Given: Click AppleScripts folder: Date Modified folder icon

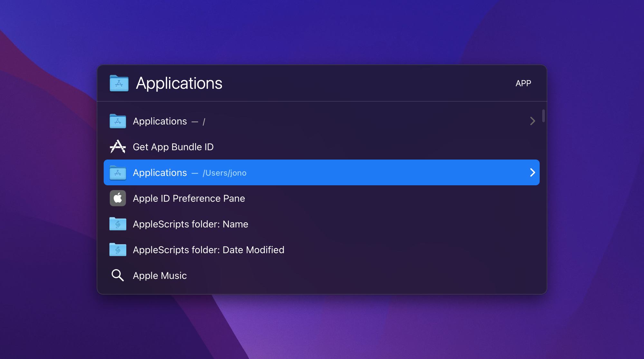Looking at the screenshot, I should 118,250.
